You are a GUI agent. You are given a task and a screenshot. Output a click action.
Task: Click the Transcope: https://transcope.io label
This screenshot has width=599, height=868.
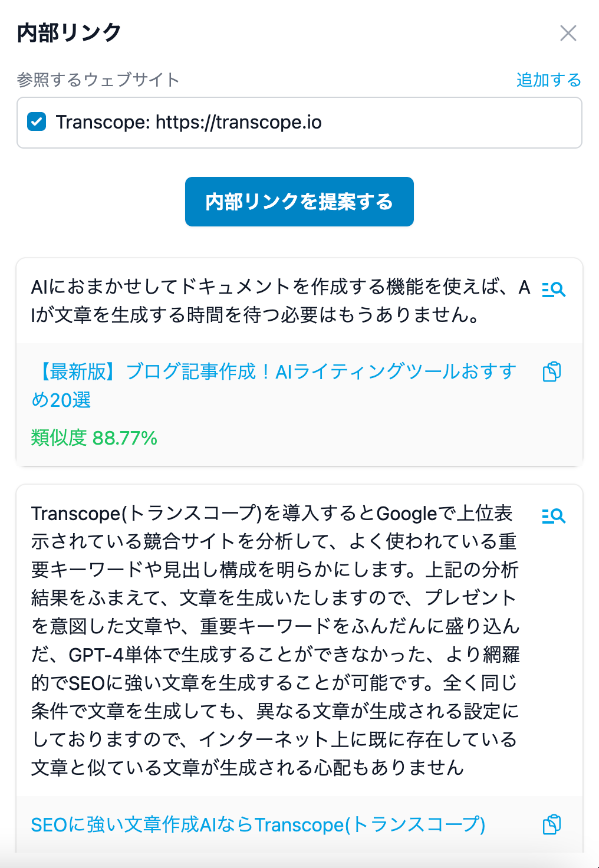click(189, 122)
